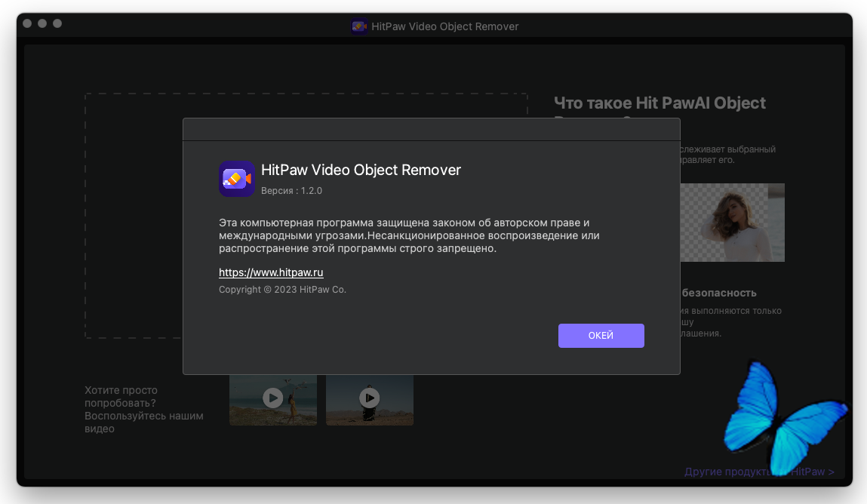
Task: Click the Версия : 1.2.0 text
Action: point(291,191)
